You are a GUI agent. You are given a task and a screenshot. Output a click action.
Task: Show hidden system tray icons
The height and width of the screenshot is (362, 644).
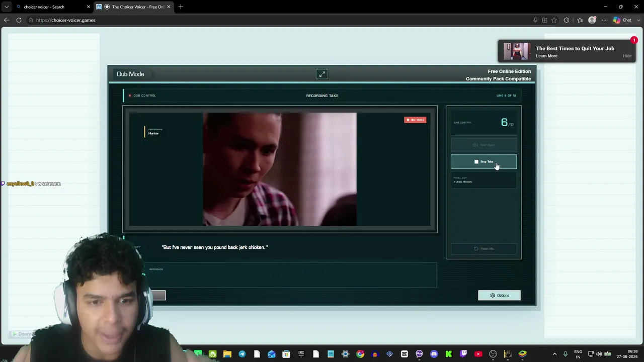[555, 354]
